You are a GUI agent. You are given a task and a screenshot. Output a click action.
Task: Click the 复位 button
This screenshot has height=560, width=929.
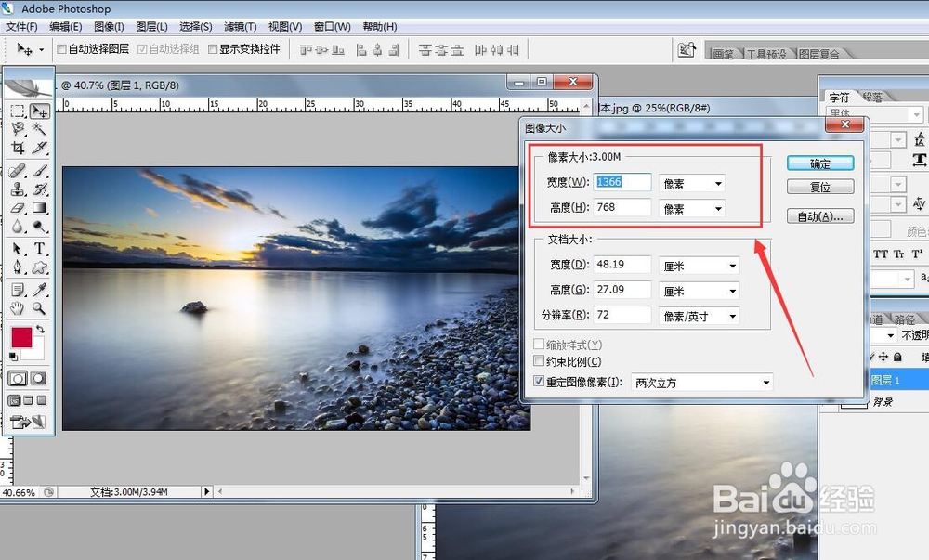click(x=820, y=187)
